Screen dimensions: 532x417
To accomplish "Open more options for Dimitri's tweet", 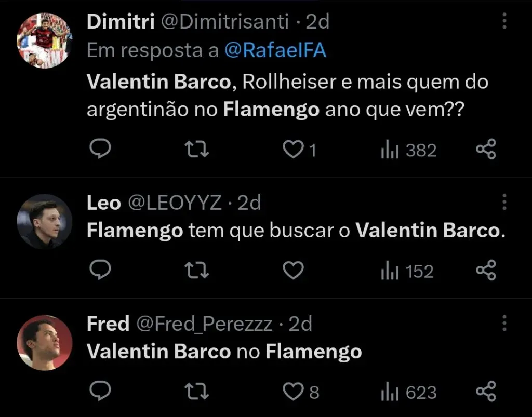I will (x=504, y=21).
